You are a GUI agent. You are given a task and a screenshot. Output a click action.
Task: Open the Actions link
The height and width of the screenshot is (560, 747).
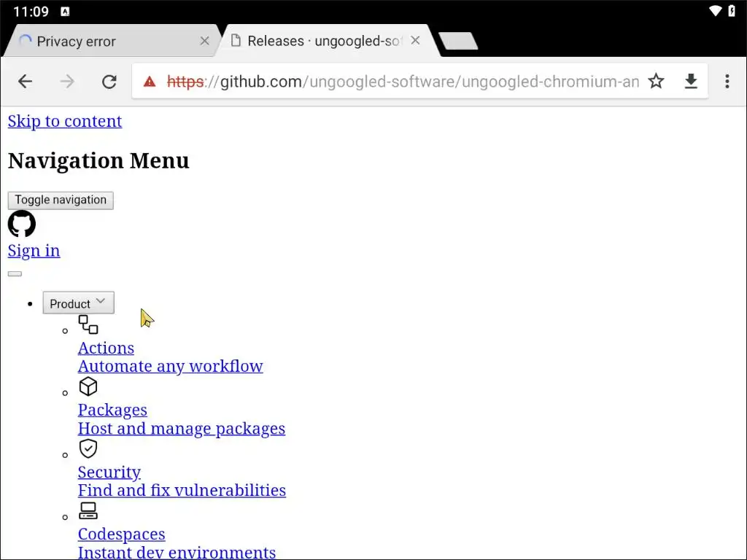pos(106,348)
